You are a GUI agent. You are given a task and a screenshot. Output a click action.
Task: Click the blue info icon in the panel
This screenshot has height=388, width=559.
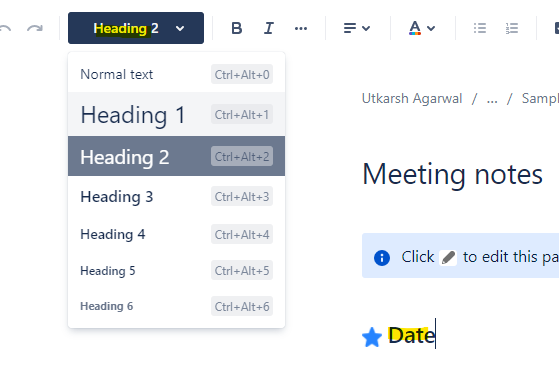382,257
